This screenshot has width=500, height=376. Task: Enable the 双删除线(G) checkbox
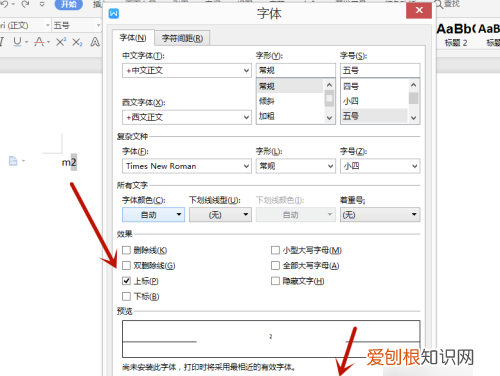126,266
